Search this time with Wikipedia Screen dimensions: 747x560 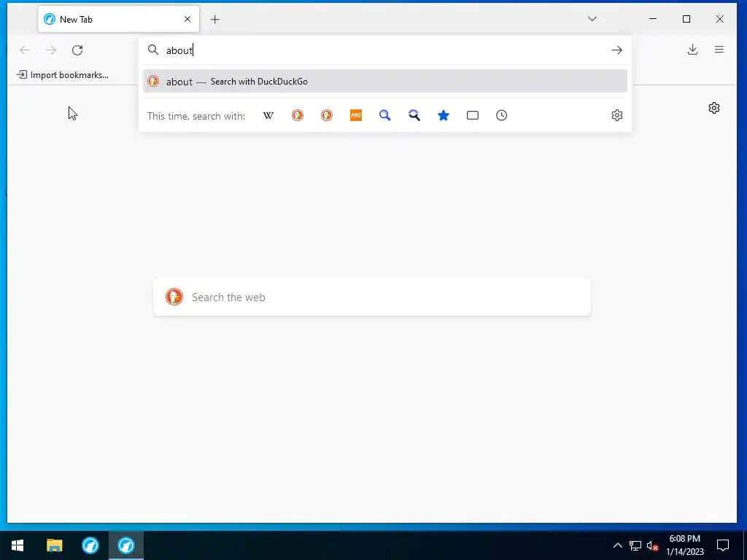(268, 115)
